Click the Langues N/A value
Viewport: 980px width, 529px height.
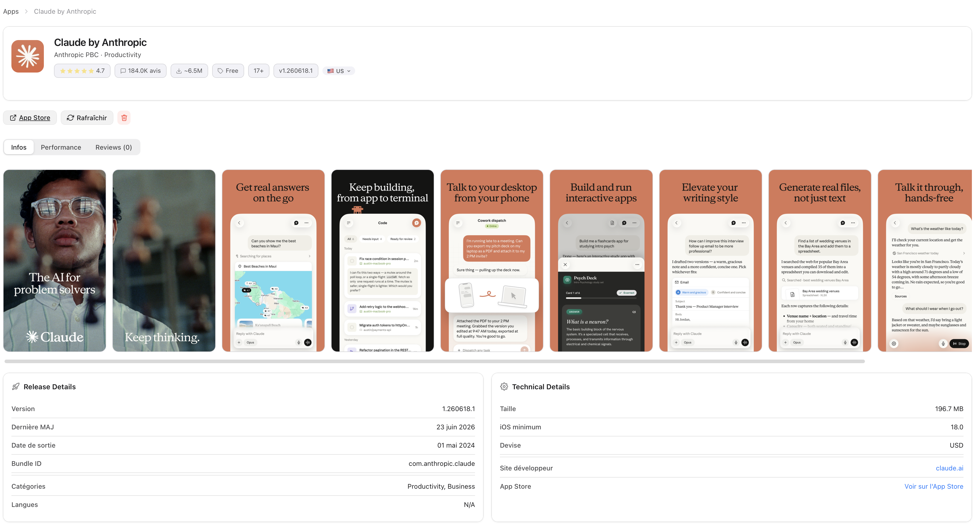click(469, 505)
